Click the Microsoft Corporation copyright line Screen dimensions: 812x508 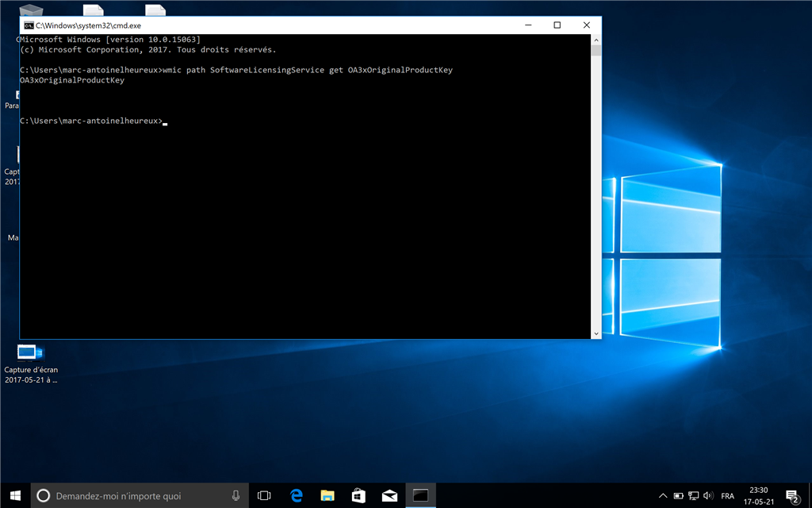click(148, 50)
